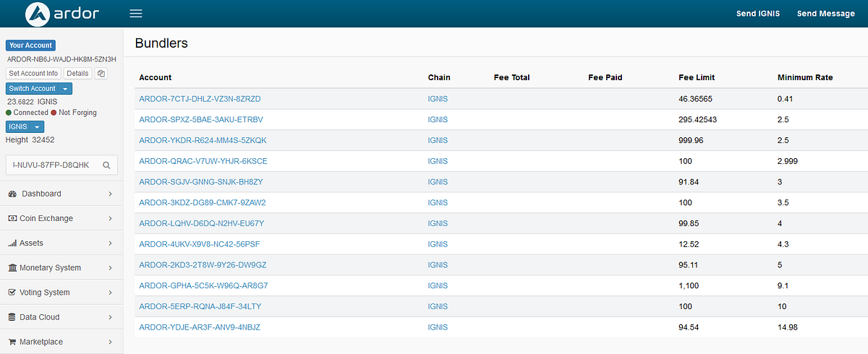
Task: Click the Monetary System bank icon
Action: (12, 268)
